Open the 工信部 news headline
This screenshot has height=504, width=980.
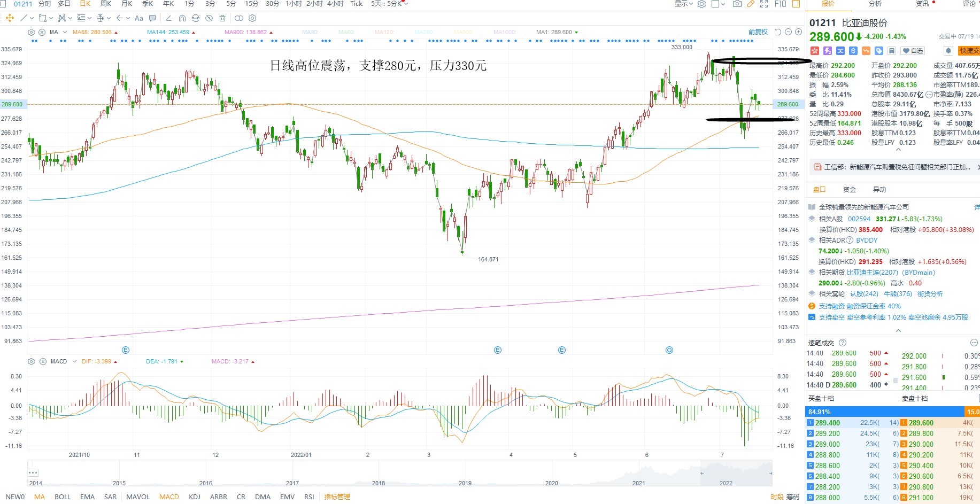pyautogui.click(x=897, y=167)
